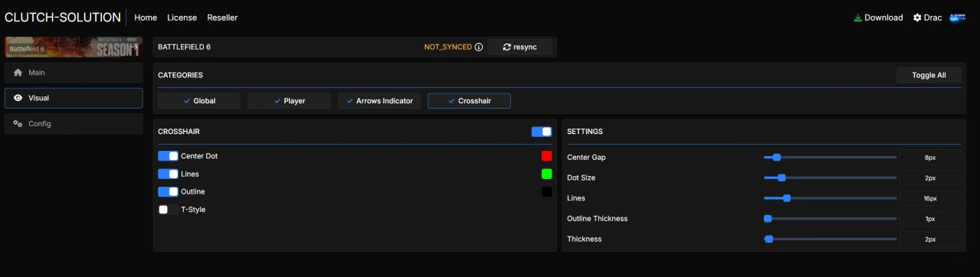The image size is (980, 277).
Task: Click the Center Gap slider handle
Action: pos(776,157)
